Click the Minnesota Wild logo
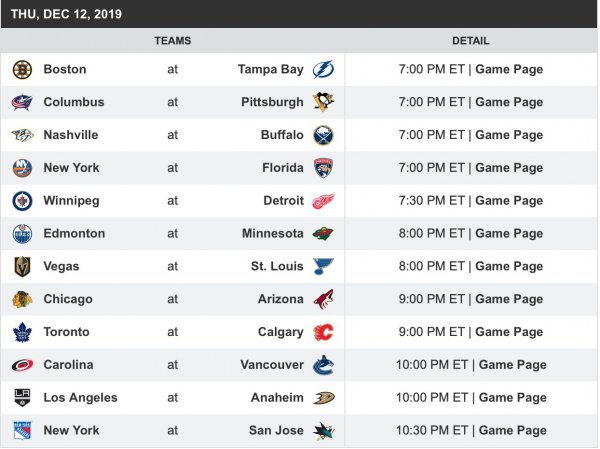 point(323,234)
